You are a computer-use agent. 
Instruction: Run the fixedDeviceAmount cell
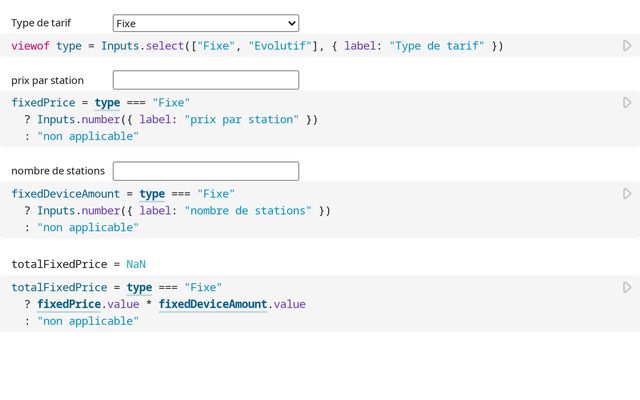[x=627, y=194]
